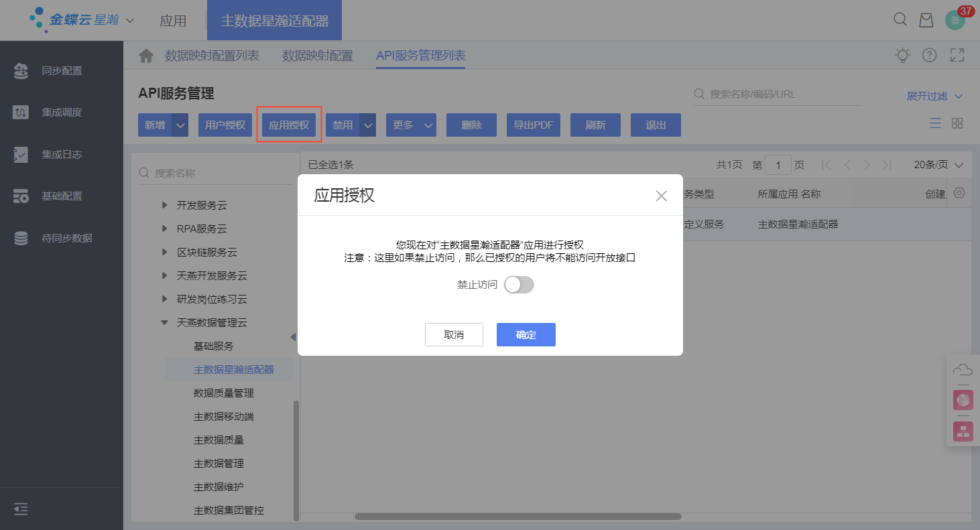
Task: Open the 禁用 dropdown arrow
Action: [x=368, y=125]
